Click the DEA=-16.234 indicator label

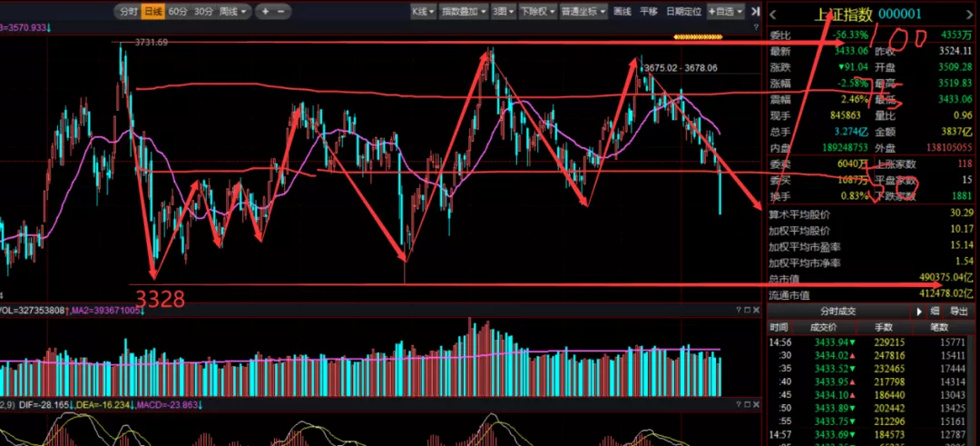coord(105,405)
